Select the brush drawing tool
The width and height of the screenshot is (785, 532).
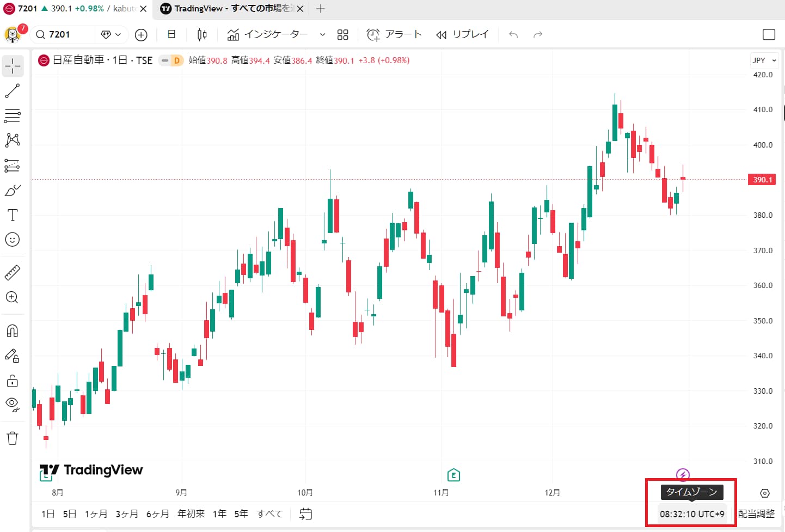coord(13,189)
